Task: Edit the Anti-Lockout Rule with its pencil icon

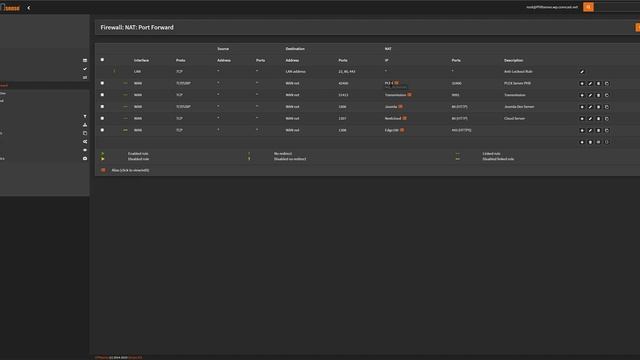Action: [x=582, y=72]
